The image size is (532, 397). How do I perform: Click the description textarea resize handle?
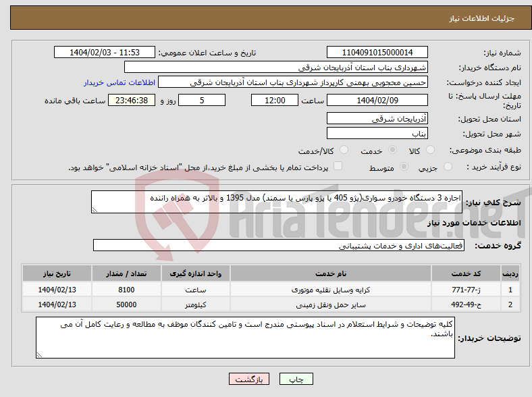pos(95,210)
